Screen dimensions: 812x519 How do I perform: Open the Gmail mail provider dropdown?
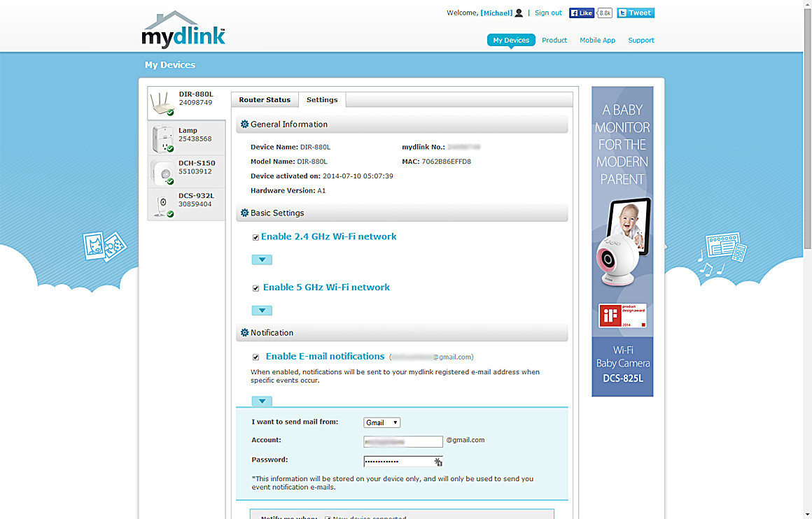(382, 422)
